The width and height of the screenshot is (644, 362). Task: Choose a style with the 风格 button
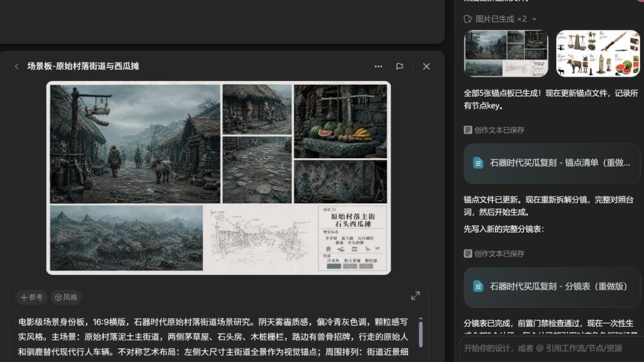pos(66,297)
